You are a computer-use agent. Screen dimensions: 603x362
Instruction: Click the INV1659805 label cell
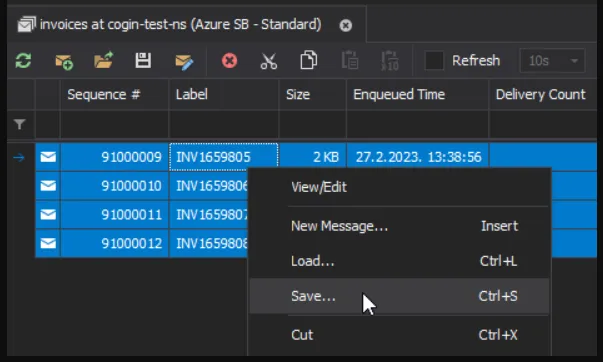click(224, 157)
